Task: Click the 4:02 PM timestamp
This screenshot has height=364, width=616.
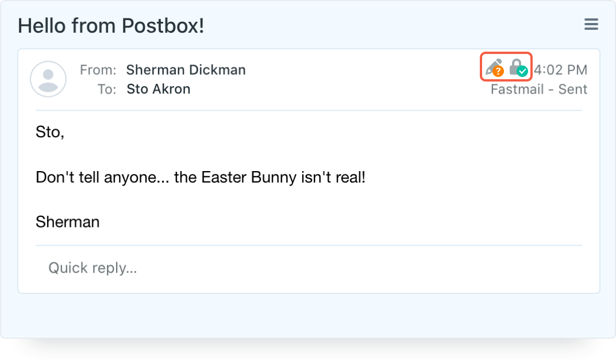Action: (x=560, y=70)
